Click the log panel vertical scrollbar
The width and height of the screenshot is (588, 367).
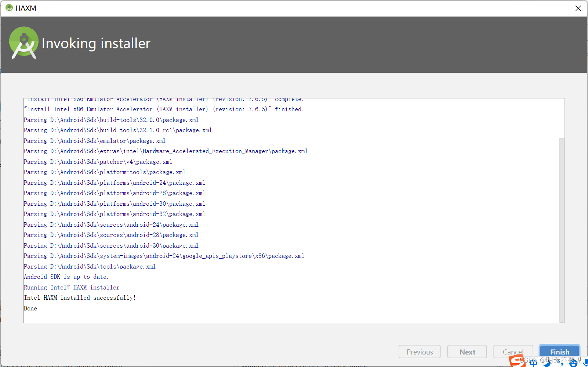click(561, 230)
